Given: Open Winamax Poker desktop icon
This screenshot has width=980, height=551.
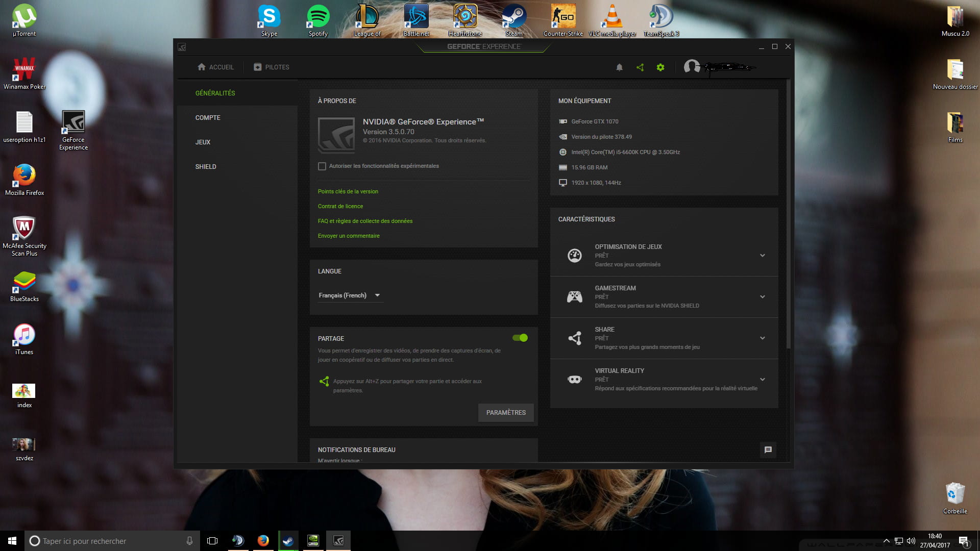Looking at the screenshot, I should click(x=24, y=73).
